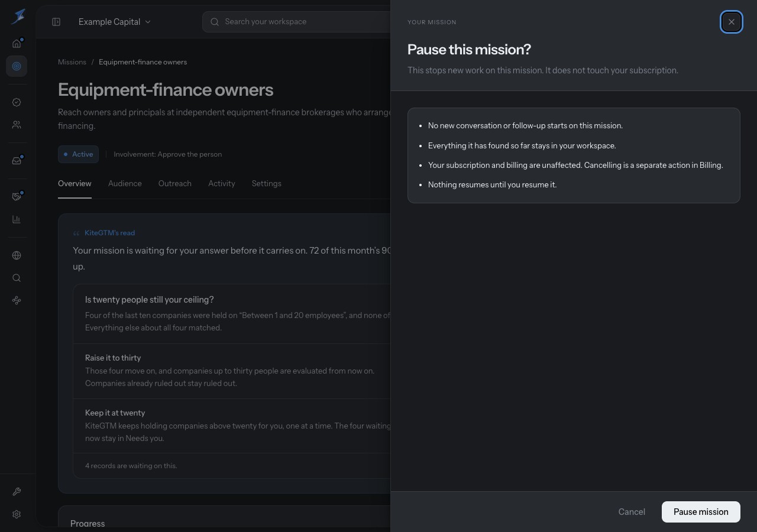Confirm with the Pause mission button
This screenshot has width=757, height=532.
pos(701,512)
